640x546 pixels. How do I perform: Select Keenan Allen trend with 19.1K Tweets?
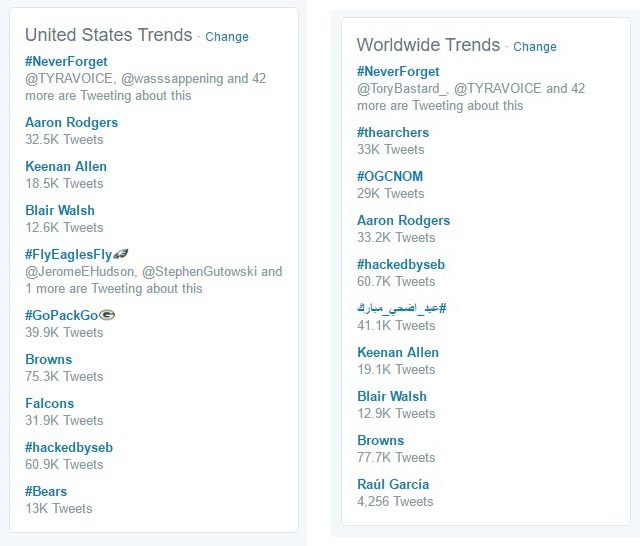click(398, 353)
